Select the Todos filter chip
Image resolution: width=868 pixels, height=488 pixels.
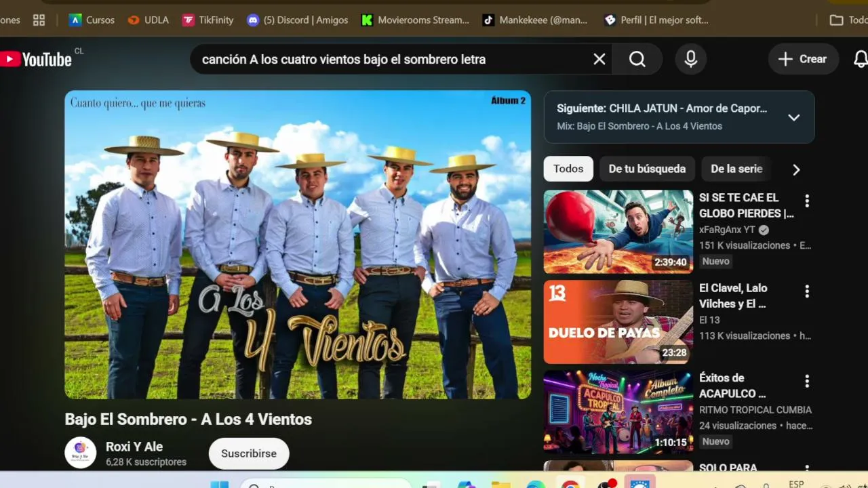coord(568,169)
